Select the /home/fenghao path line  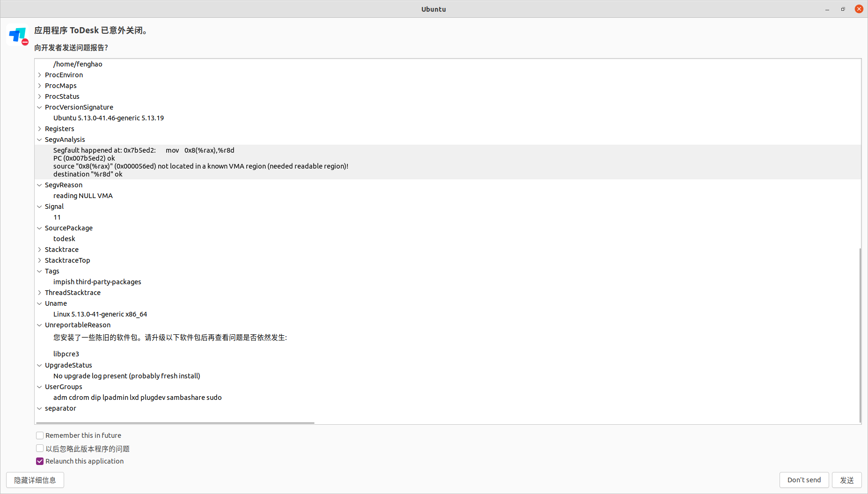pos(78,64)
